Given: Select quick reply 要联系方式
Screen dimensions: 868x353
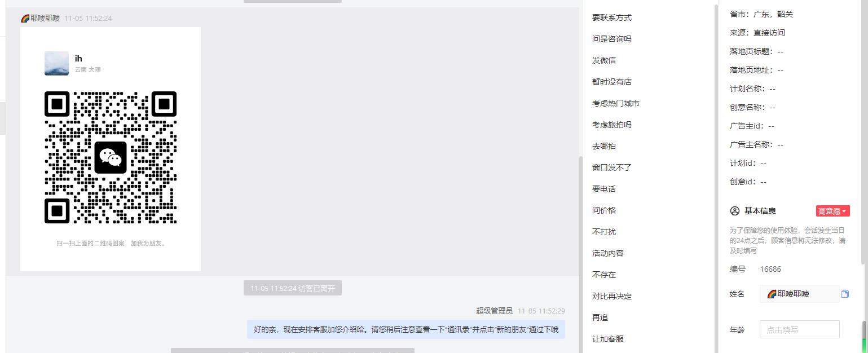Looking at the screenshot, I should [x=612, y=17].
